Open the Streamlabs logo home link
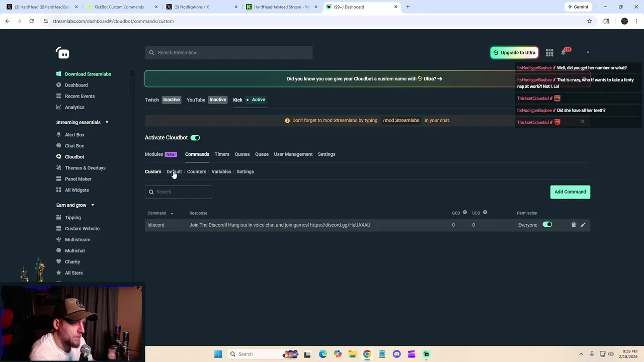The image size is (644, 362). click(62, 52)
